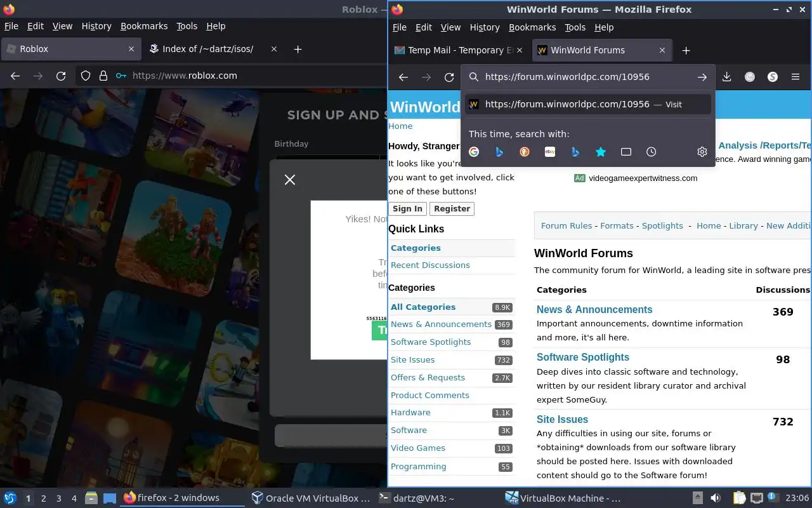Open Downloads in the WinWorld Firefox window
Screen dimensions: 812x508
pyautogui.click(x=727, y=77)
